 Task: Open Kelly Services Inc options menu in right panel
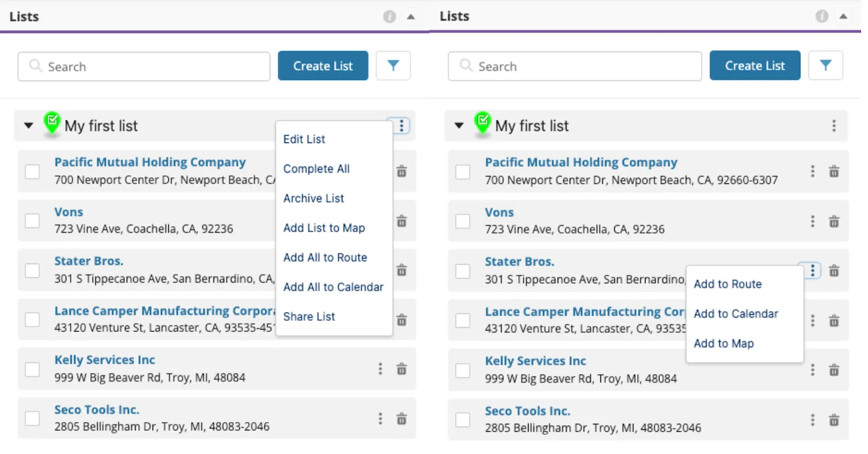click(x=813, y=370)
